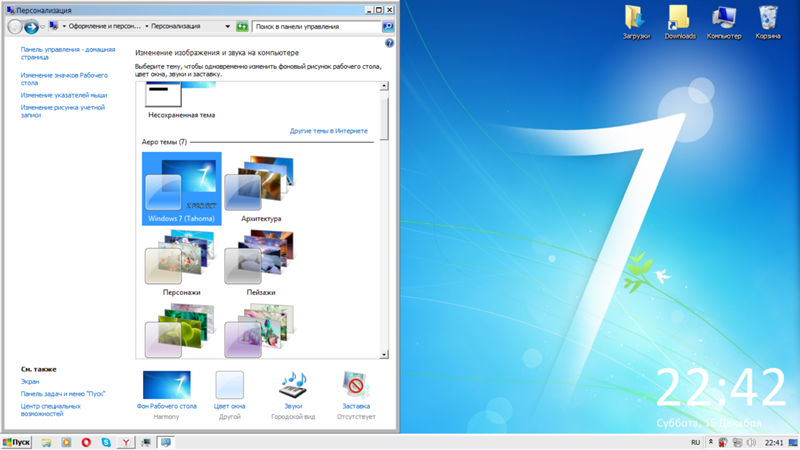Viewport: 800px width, 450px height.
Task: Click the green refresh button
Action: click(242, 27)
